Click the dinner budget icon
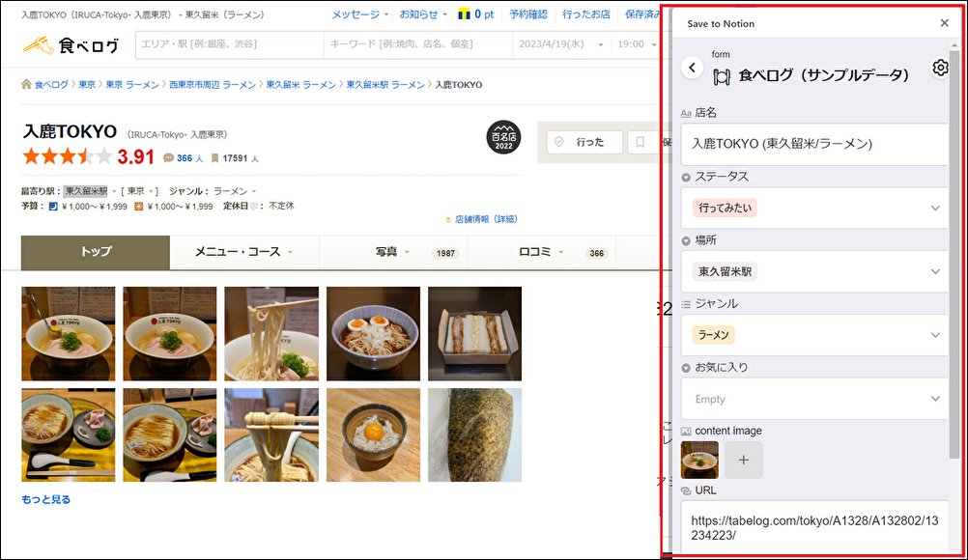 tap(53, 207)
